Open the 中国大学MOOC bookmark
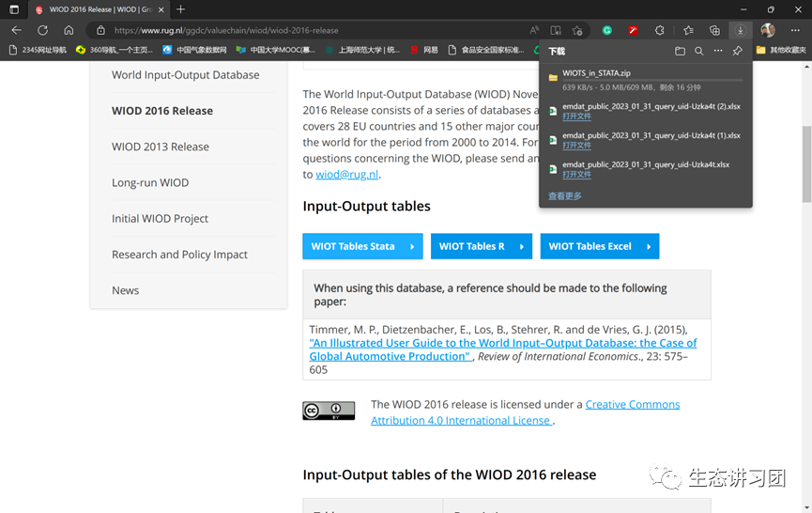 point(275,50)
